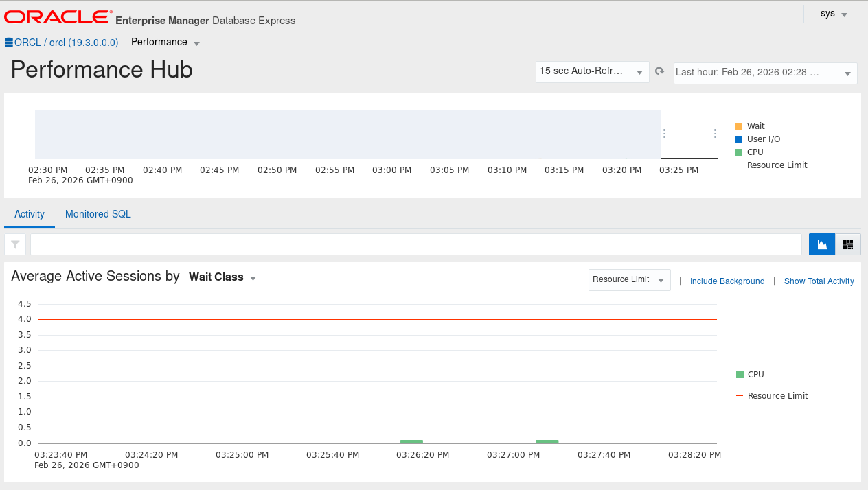Viewport: 868px width, 490px height.
Task: Click the Average Active Sessions by title
Action: coord(95,277)
